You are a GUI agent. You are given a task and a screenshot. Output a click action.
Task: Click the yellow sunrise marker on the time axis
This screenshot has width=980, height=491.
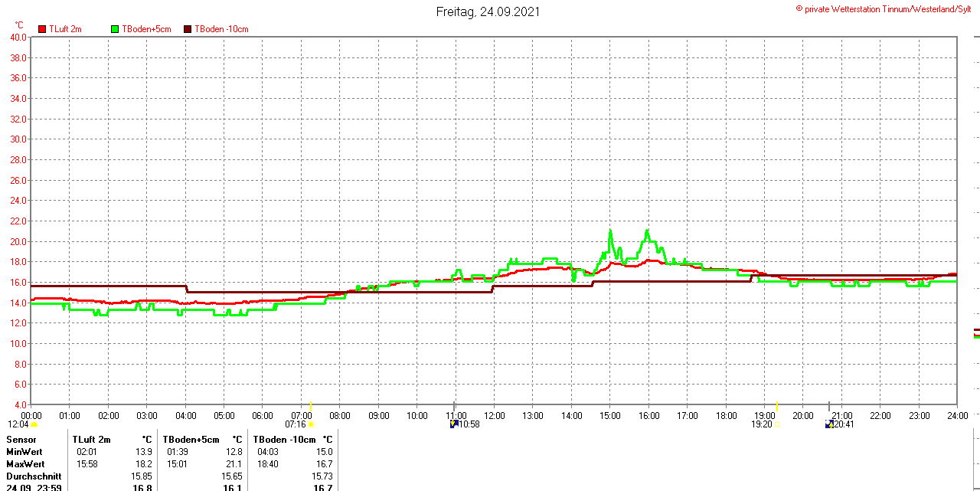point(311,406)
